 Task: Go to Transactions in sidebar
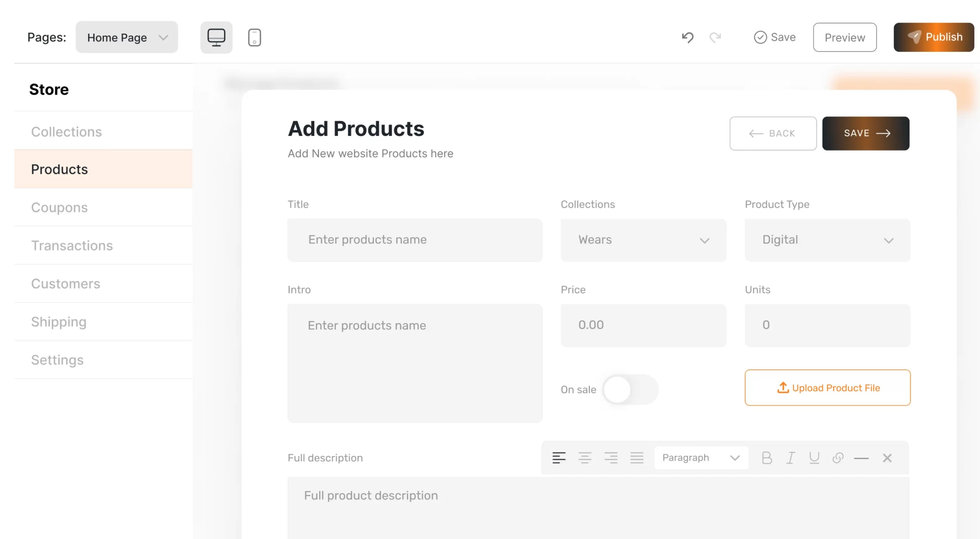[72, 246]
